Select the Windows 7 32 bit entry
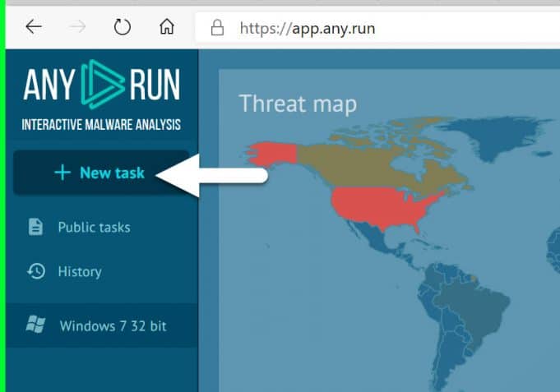 (x=113, y=326)
